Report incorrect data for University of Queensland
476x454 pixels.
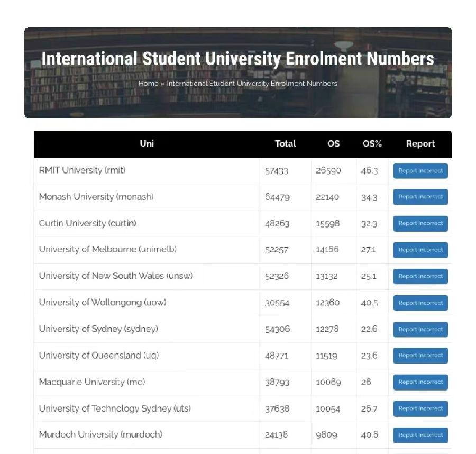(x=420, y=356)
